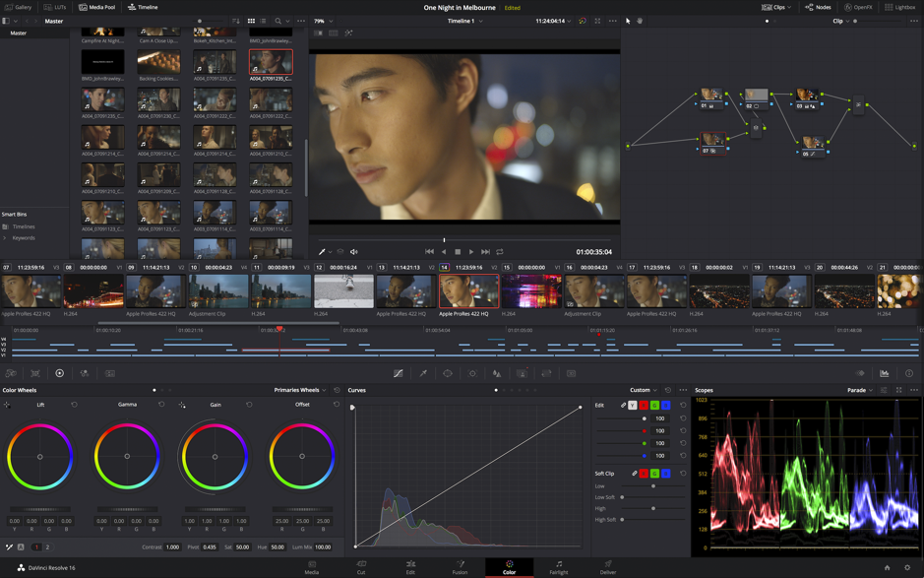Open the OpenFX panel
Image resolution: width=924 pixels, height=578 pixels.
(862, 7)
